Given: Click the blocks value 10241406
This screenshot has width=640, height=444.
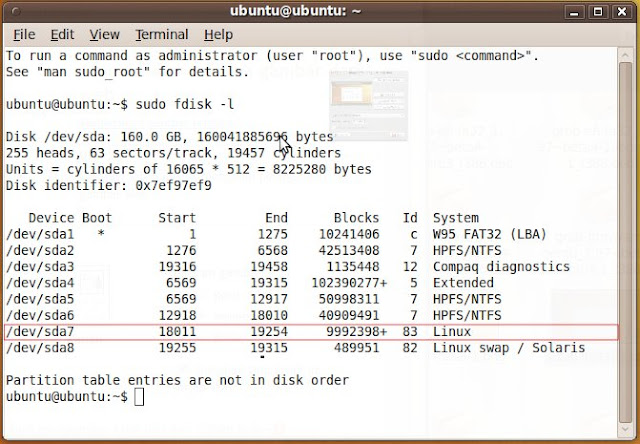Looking at the screenshot, I should 349,234.
